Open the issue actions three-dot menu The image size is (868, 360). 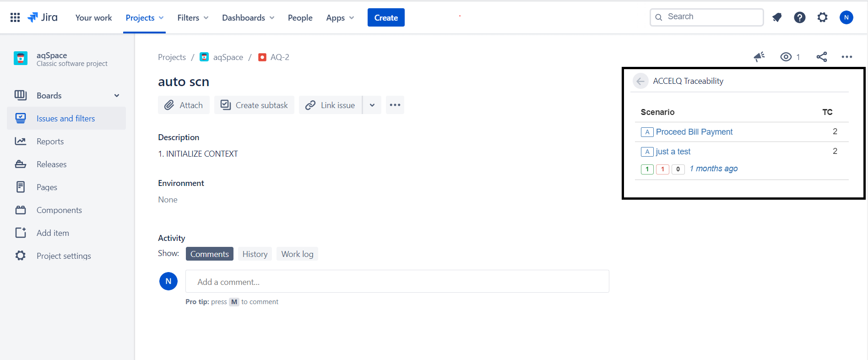point(847,57)
